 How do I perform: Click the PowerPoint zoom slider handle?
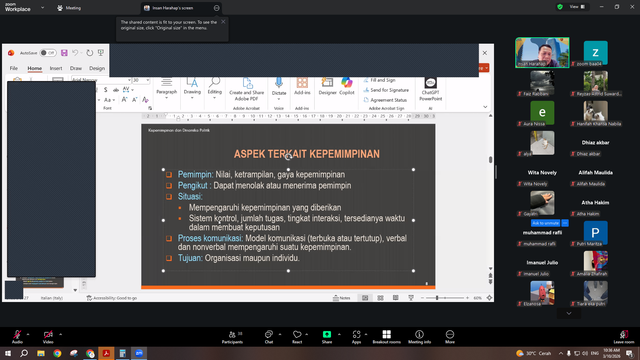437,298
